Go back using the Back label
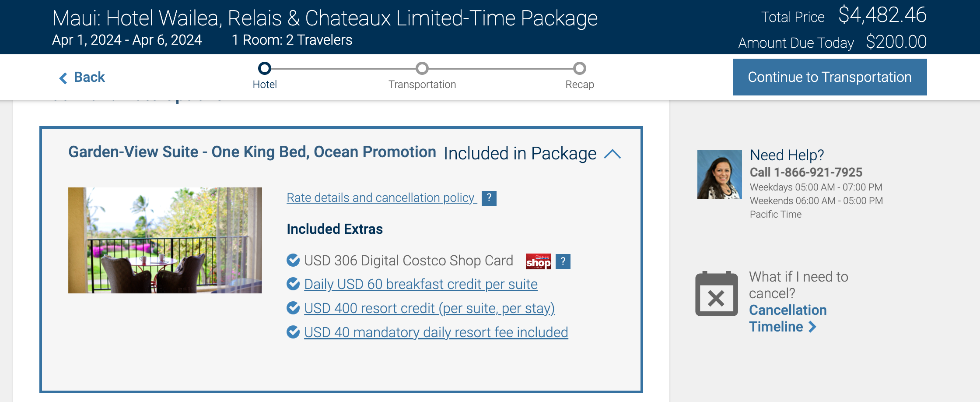 [x=89, y=77]
